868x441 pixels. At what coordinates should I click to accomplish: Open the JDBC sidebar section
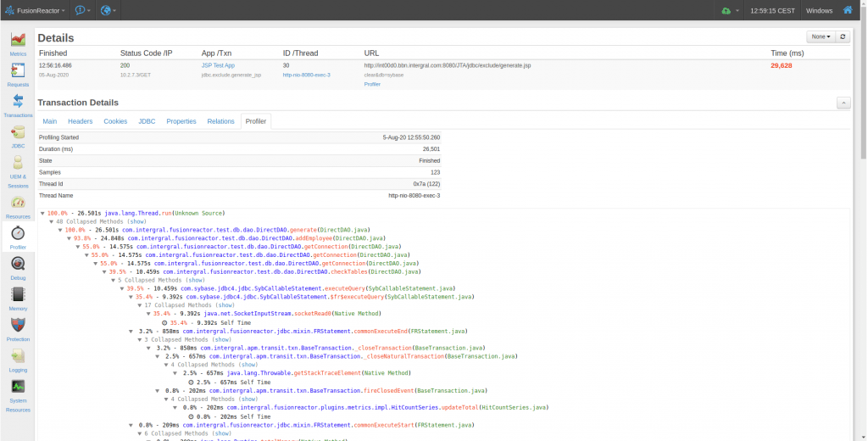pos(18,137)
